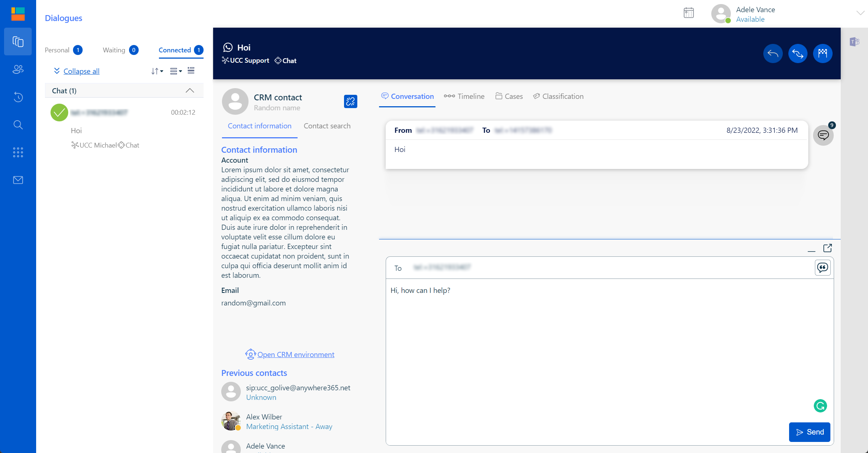Click WhatsApp icon in dialogue header
The width and height of the screenshot is (868, 453).
tap(228, 47)
